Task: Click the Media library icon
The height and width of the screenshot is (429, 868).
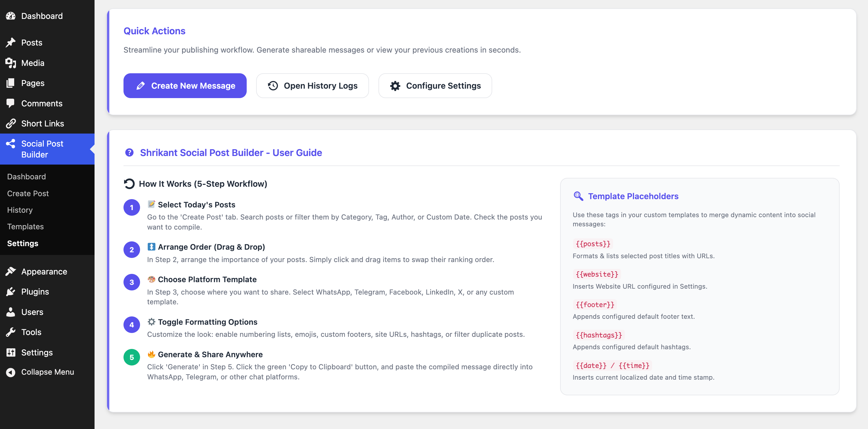Action: point(11,63)
